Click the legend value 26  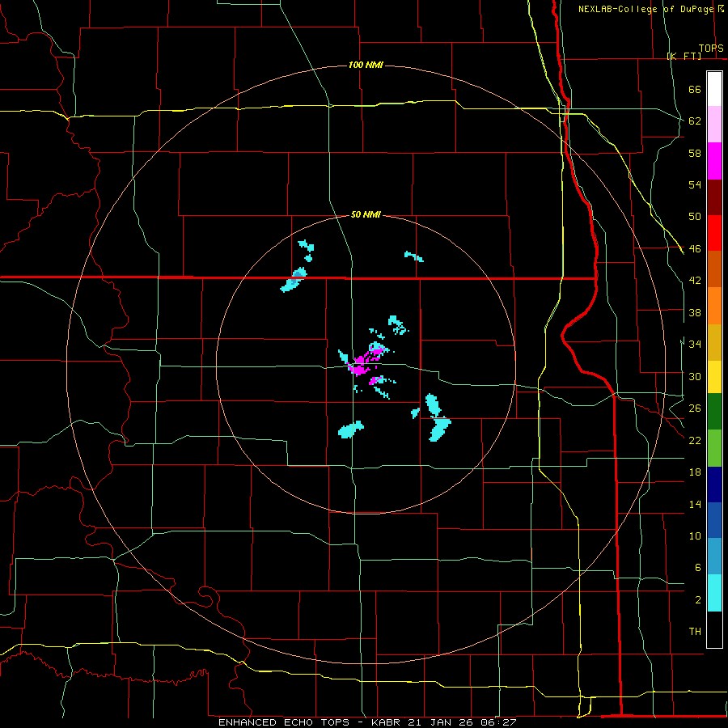695,408
